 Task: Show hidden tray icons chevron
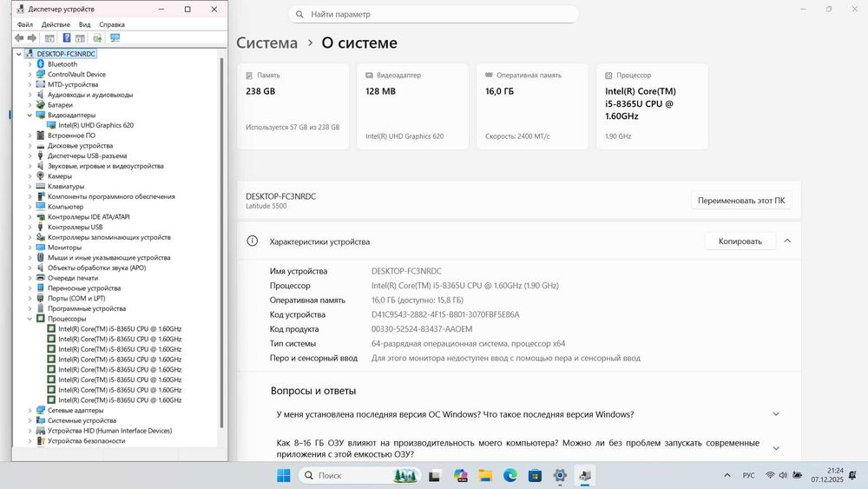click(x=727, y=475)
